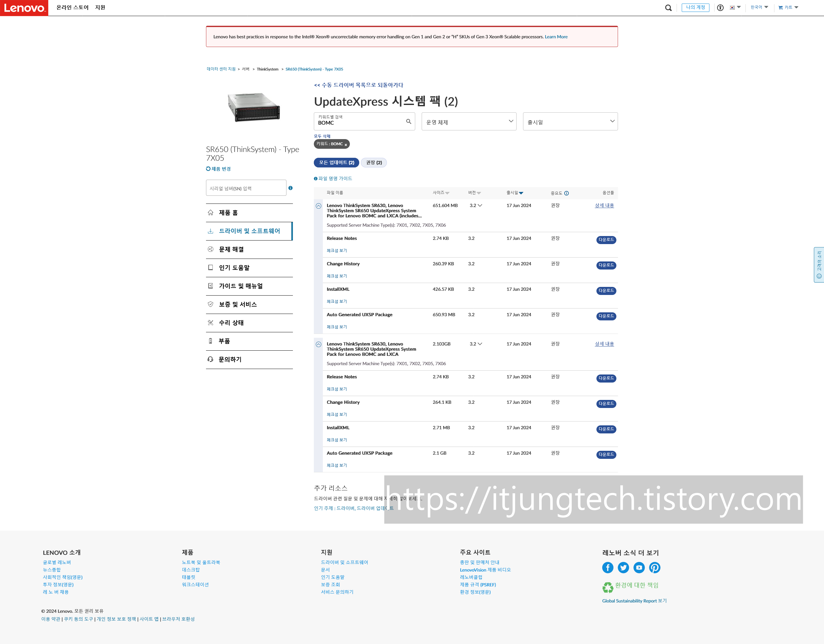Open 문제 해결 in sidebar
Screen dimensions: 824x644
[249, 250]
